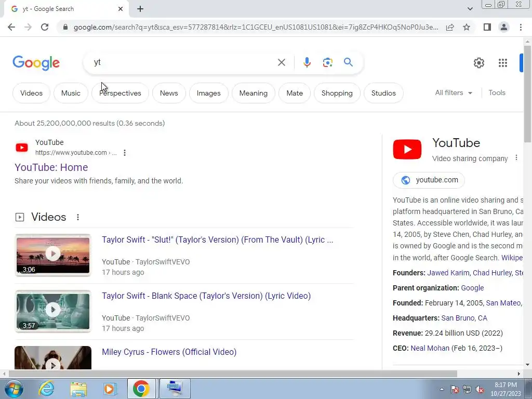
Task: Click the Google logo
Action: click(36, 63)
